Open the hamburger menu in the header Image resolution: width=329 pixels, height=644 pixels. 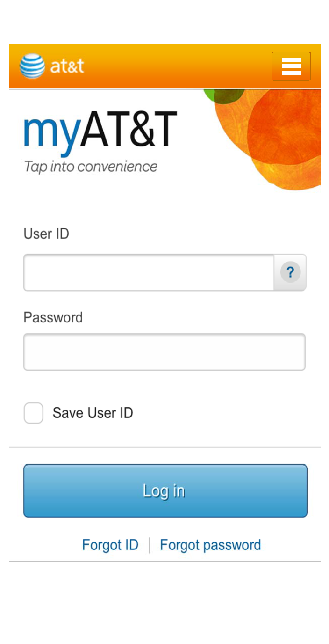tap(291, 66)
